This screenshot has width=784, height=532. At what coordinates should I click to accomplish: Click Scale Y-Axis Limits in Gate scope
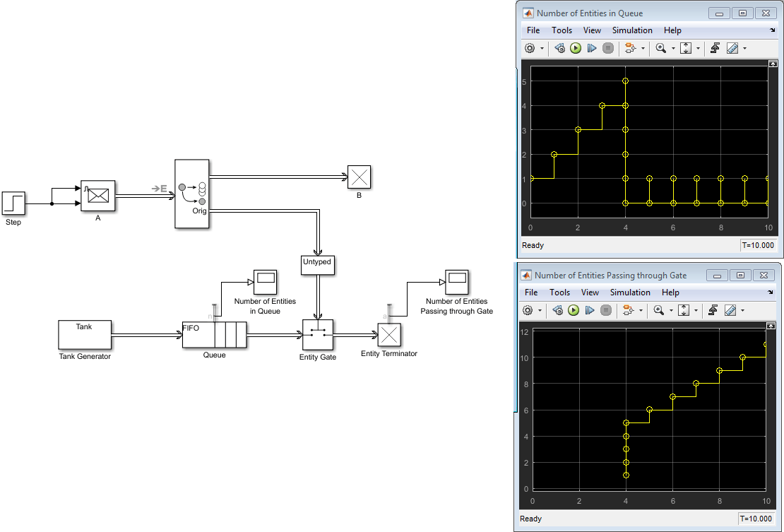point(684,310)
